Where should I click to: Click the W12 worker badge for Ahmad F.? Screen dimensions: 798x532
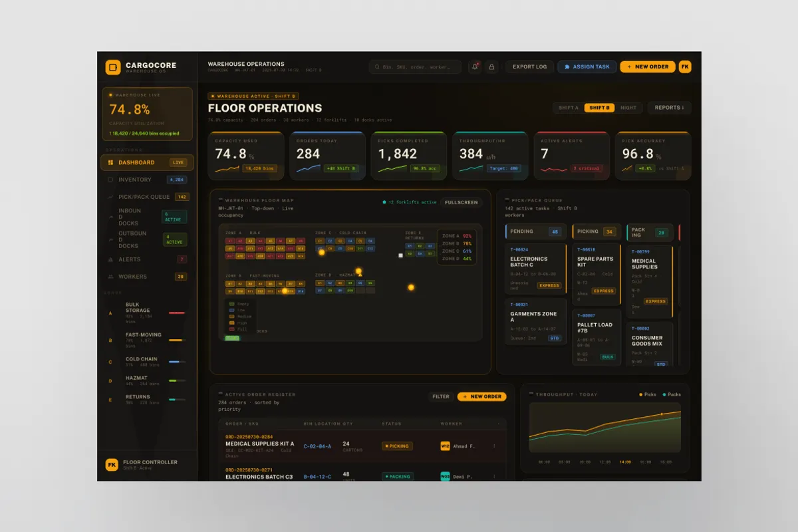(446, 446)
